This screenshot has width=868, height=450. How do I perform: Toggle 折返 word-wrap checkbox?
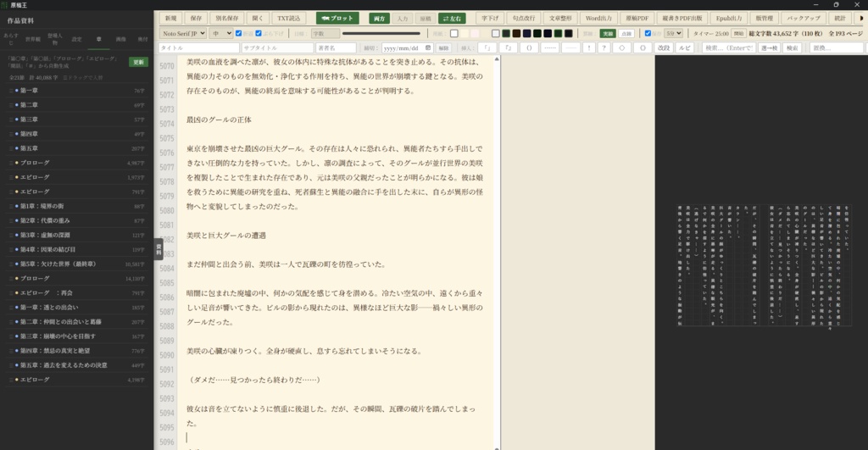[238, 33]
